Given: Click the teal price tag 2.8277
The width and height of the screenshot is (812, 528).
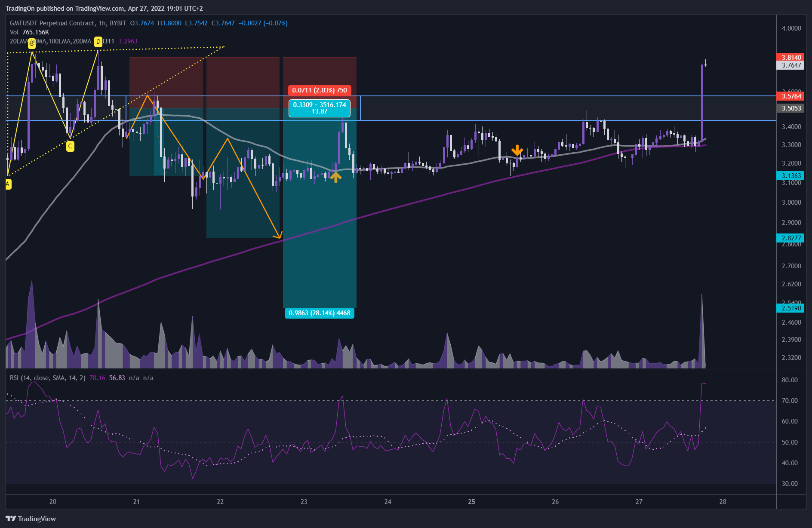Looking at the screenshot, I should tap(790, 238).
